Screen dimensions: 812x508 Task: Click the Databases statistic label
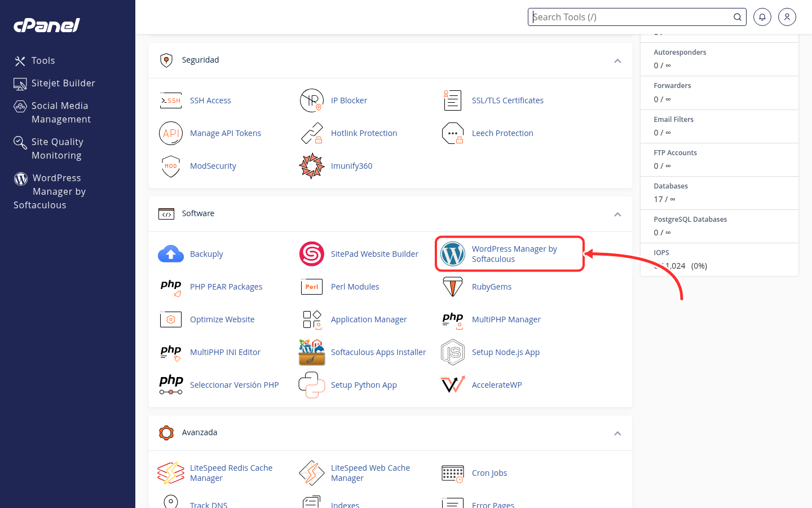[670, 186]
